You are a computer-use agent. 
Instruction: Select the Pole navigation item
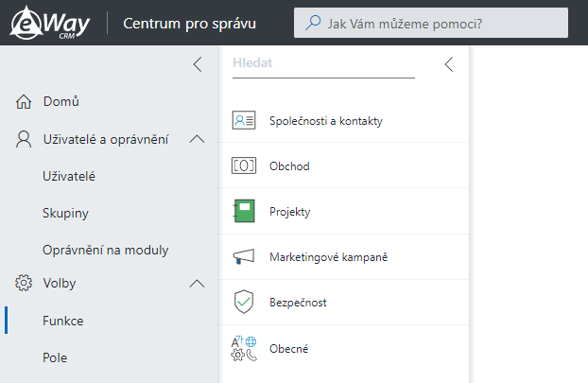point(55,357)
